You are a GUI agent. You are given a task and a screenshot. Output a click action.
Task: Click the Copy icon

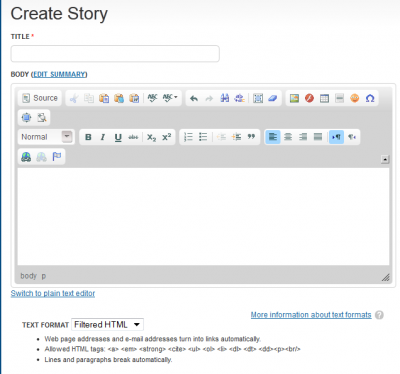pos(89,98)
